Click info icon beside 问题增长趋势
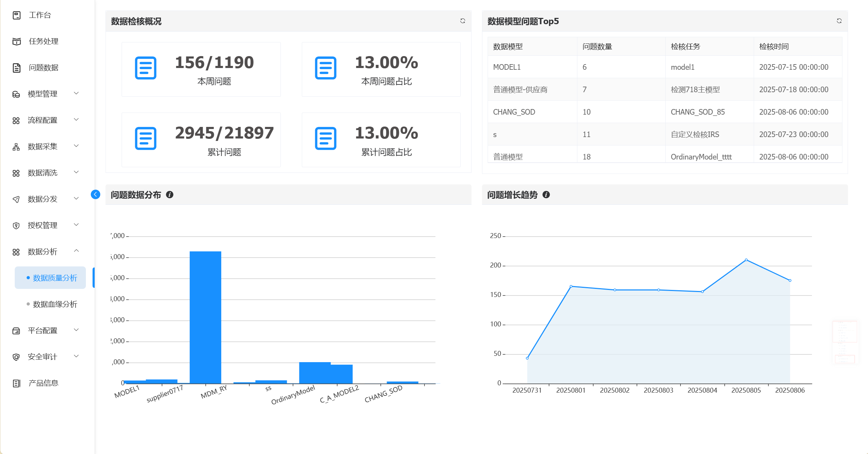Viewport: 868px width, 454px height. [546, 195]
